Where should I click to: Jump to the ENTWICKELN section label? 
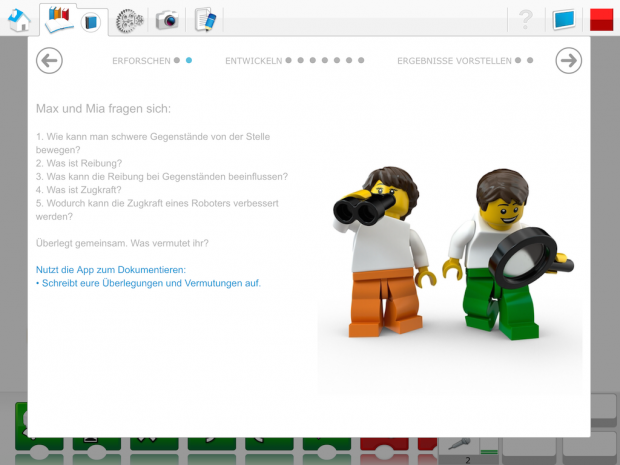[253, 61]
